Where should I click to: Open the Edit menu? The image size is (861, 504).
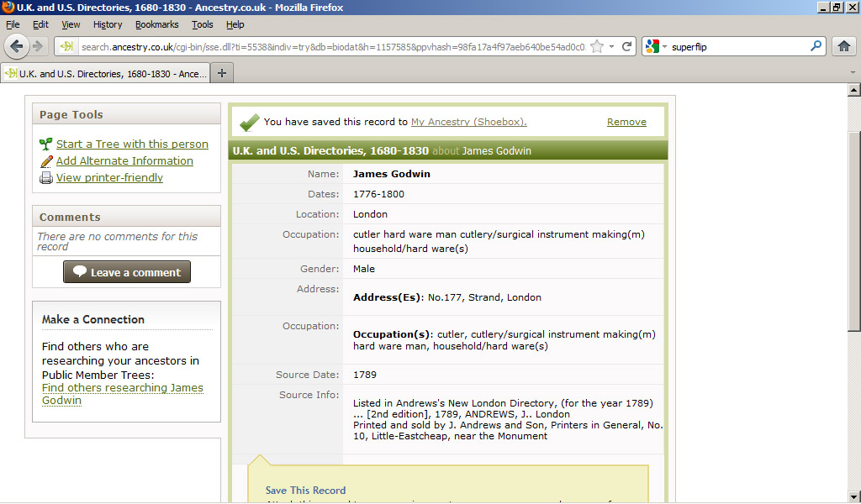40,24
